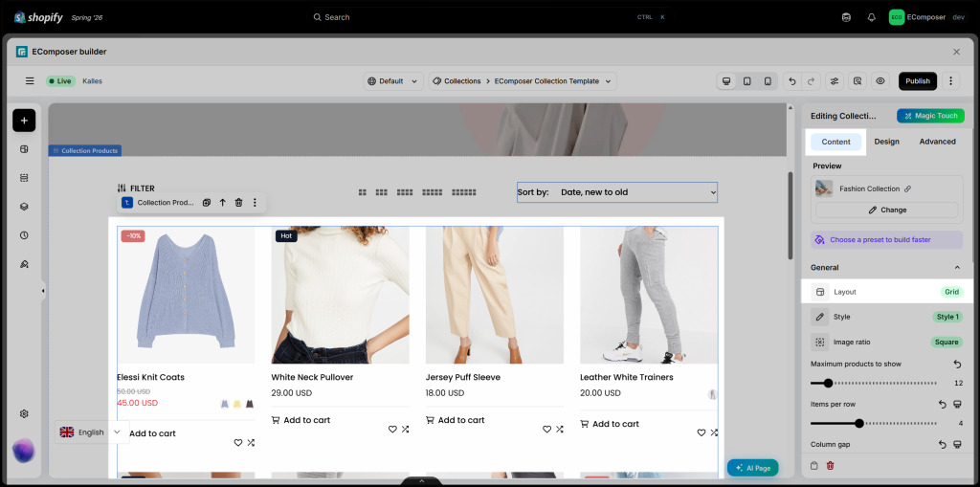Image resolution: width=980 pixels, height=487 pixels.
Task: Open the history clock icon in sidebar
Action: 24,235
